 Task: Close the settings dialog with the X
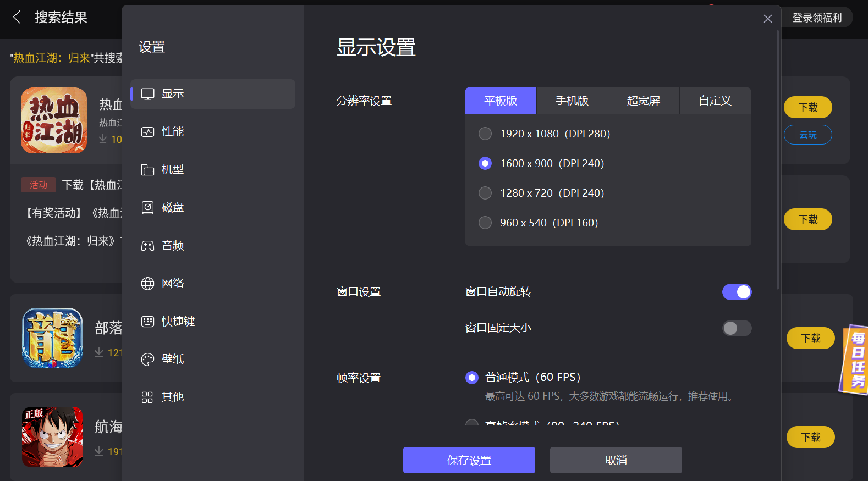pyautogui.click(x=768, y=19)
